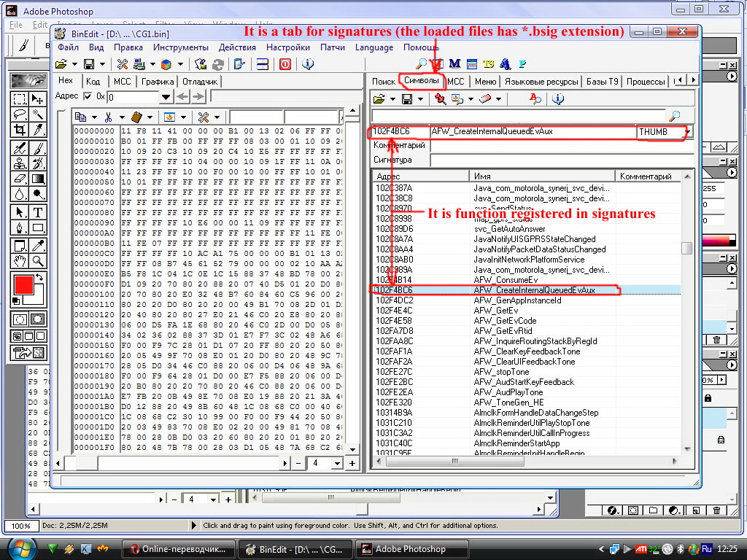Screen dimensions: 747x560
Task: Open the Файл menu
Action: [x=68, y=47]
